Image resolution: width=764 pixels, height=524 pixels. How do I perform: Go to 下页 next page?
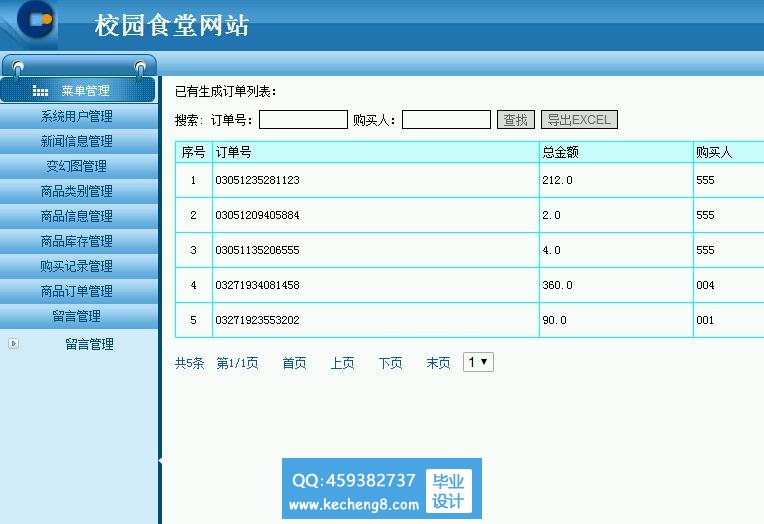pos(390,363)
